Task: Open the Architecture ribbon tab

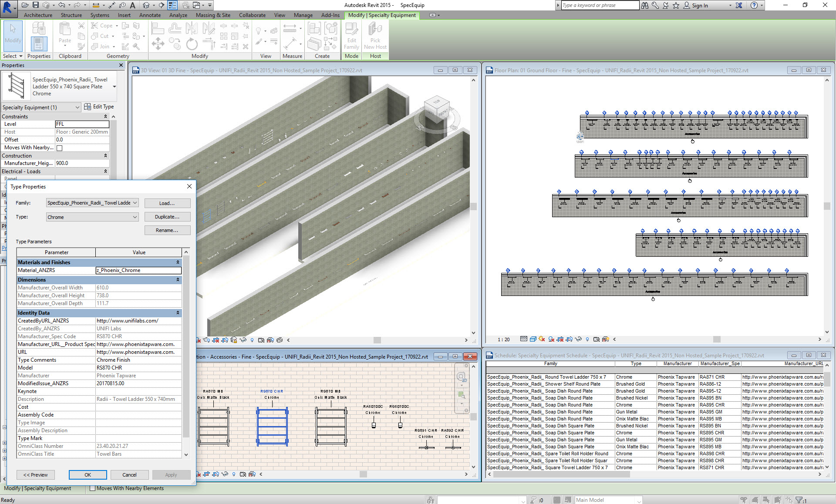Action: click(38, 15)
